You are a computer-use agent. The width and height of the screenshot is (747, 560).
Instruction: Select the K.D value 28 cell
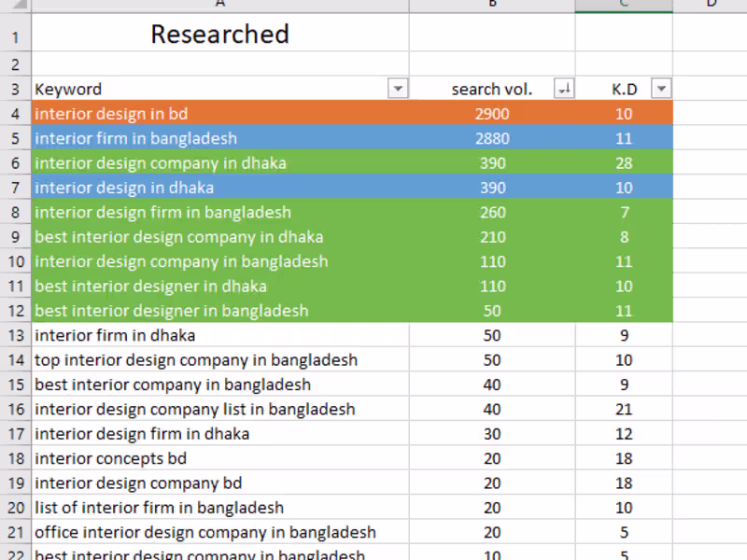[624, 162]
